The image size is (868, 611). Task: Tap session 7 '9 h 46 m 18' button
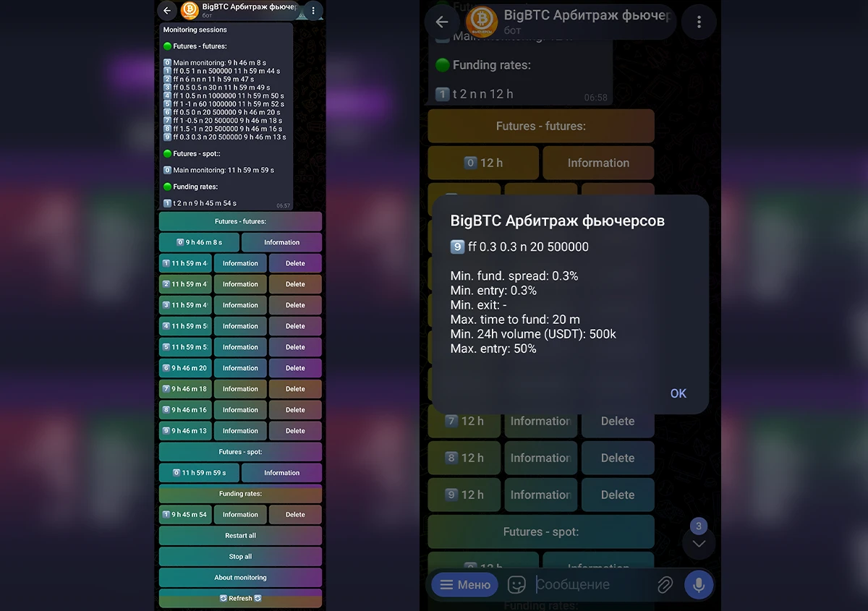(185, 389)
